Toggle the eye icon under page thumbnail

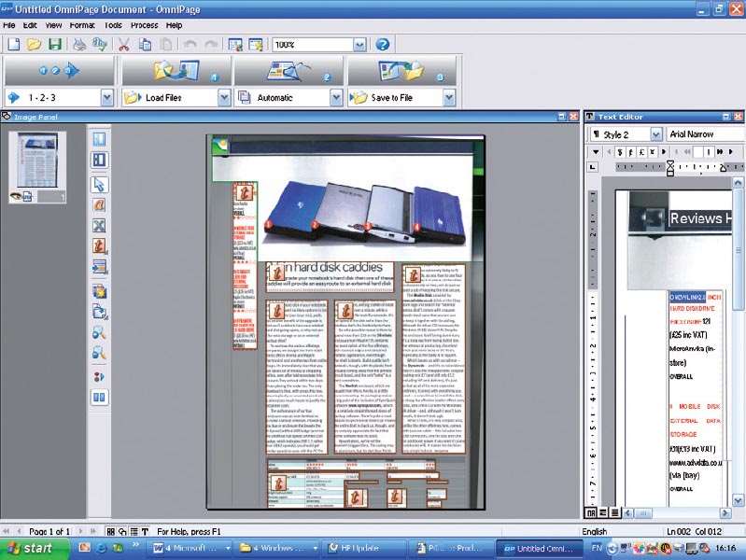[16, 196]
